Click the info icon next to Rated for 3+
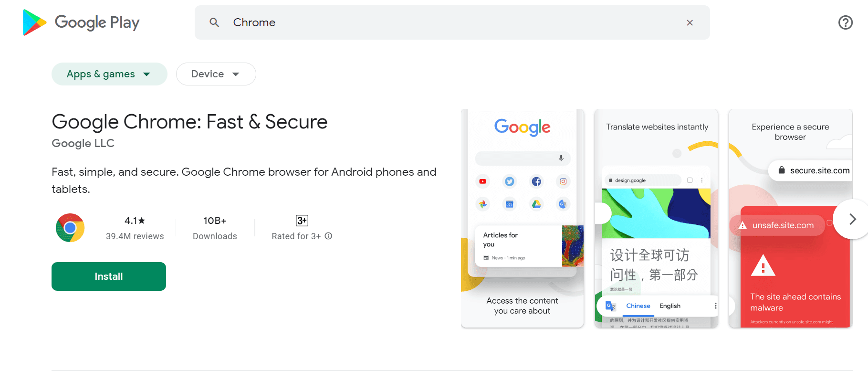The height and width of the screenshot is (371, 868). point(328,236)
